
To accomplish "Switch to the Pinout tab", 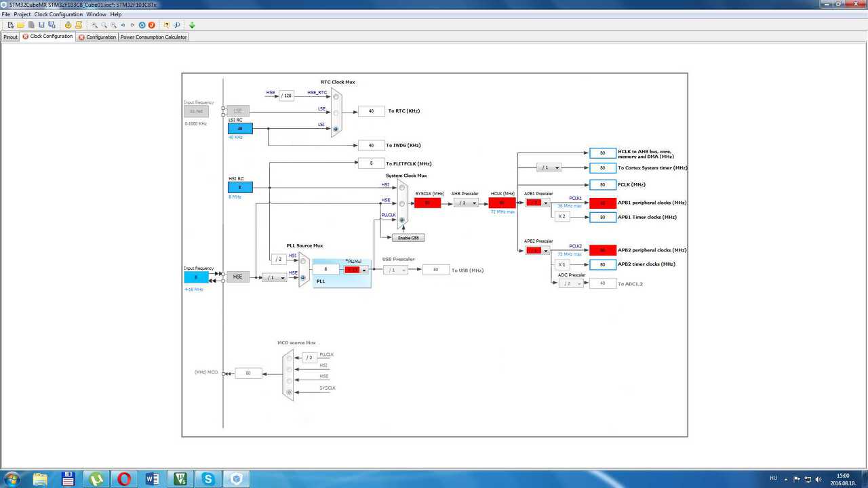I will (11, 37).
